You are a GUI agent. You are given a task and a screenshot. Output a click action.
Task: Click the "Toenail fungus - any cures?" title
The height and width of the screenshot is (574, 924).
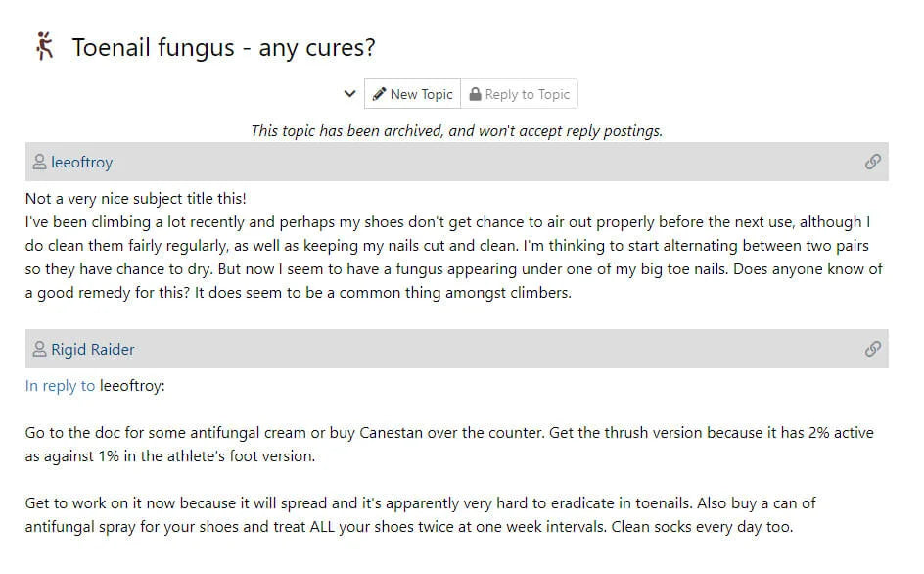point(224,47)
